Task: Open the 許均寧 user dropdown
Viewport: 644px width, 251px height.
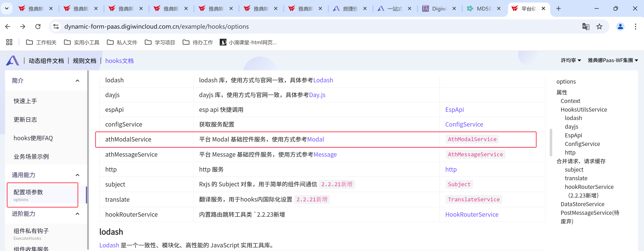Action: [x=571, y=60]
